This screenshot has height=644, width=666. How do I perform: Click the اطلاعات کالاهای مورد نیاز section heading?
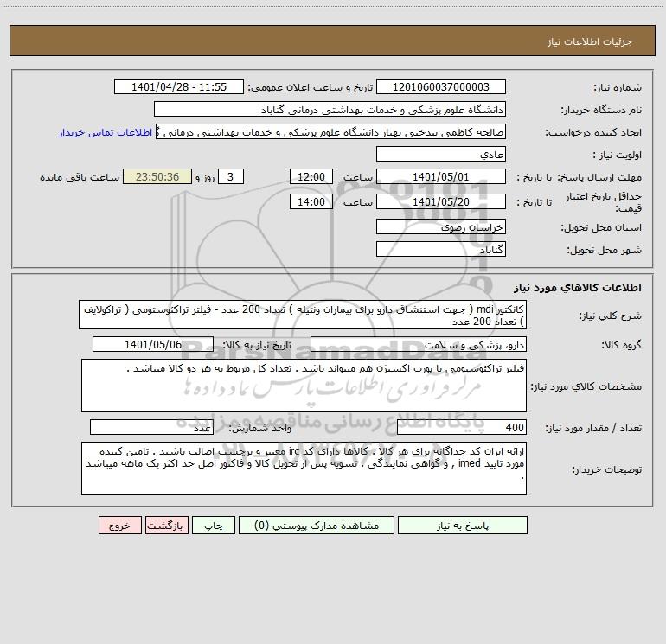(x=578, y=288)
